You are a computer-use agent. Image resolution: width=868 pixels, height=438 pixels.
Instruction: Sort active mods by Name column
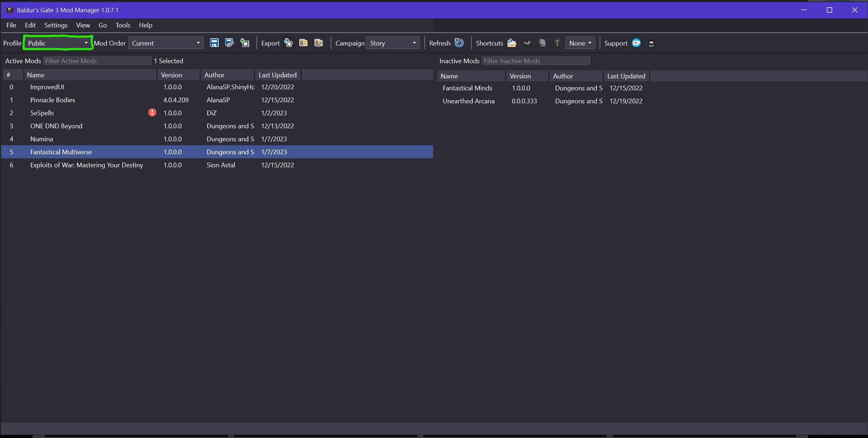coord(90,75)
